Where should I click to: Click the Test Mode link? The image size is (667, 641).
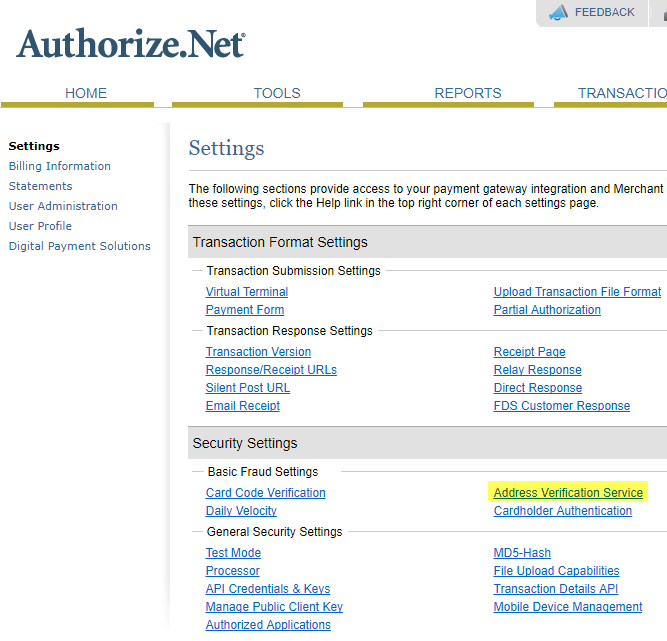click(x=233, y=553)
